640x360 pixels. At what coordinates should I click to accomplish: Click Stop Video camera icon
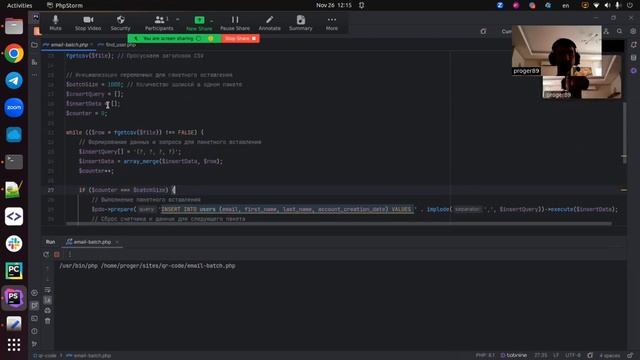88,23
